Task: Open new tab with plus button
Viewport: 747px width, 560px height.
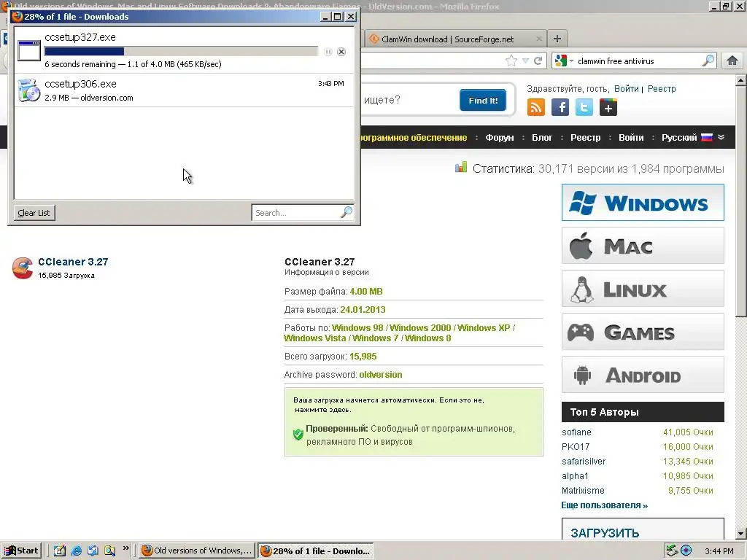Action: 557,39
